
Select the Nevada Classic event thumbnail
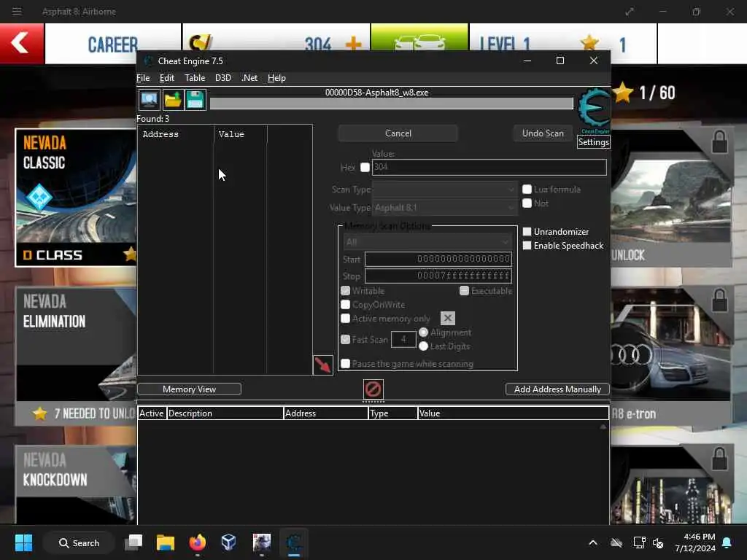[76, 198]
